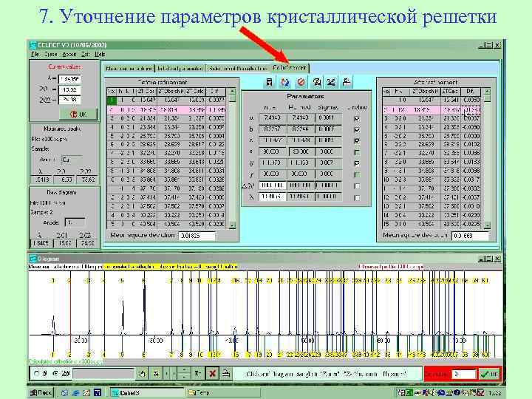Click the a initial value 7.4040 field
Viewport: 532px width, 399px height.
(272, 118)
